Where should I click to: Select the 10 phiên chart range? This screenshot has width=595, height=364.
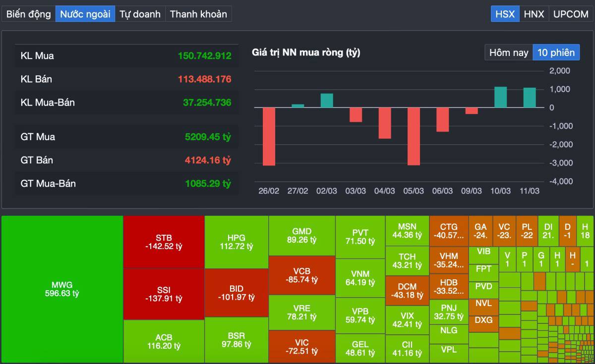coord(556,52)
